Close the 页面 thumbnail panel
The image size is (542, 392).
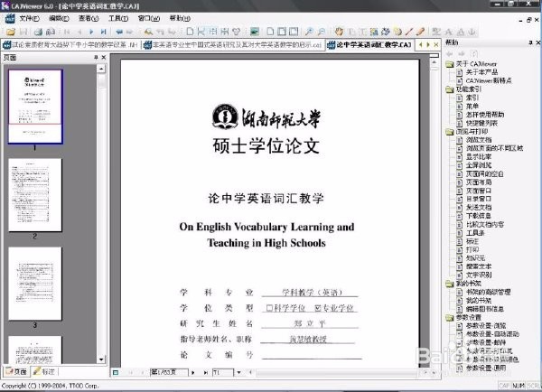point(103,58)
